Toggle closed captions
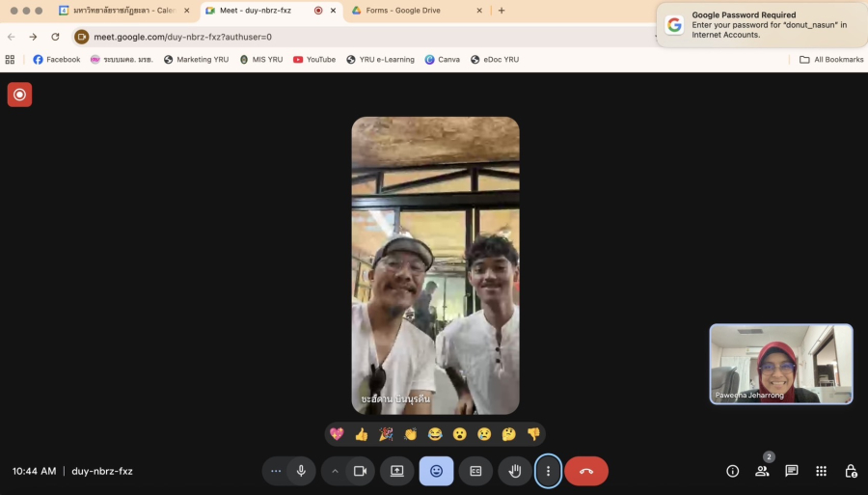Screen dimensions: 868x495 [x=475, y=471]
